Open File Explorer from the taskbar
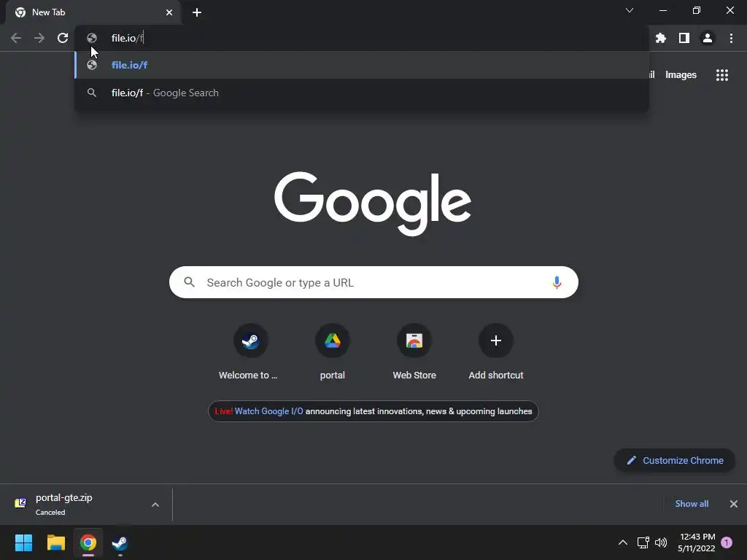Image resolution: width=747 pixels, height=560 pixels. [55, 542]
